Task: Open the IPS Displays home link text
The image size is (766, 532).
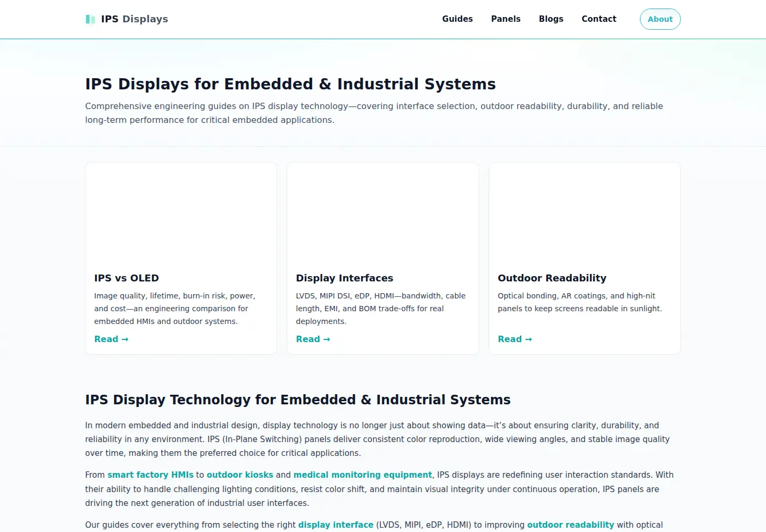Action: 135,19
